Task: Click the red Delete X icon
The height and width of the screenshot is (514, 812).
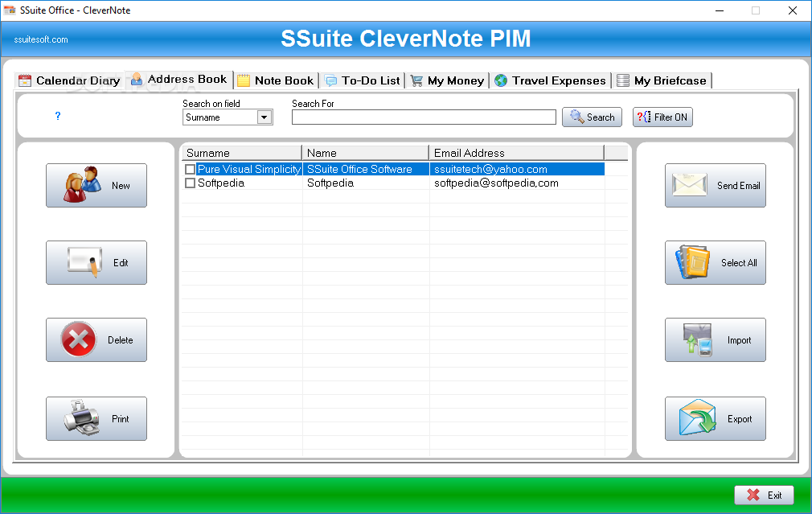Action: pyautogui.click(x=79, y=340)
